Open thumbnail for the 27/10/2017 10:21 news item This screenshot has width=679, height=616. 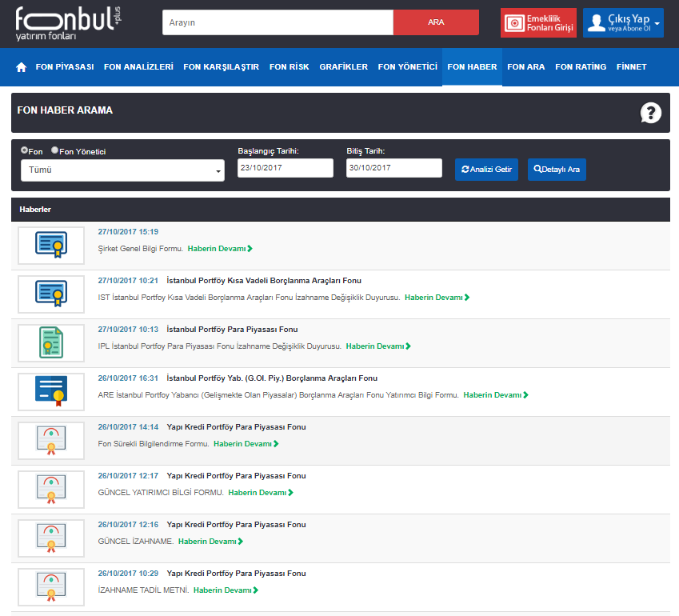pyautogui.click(x=51, y=294)
